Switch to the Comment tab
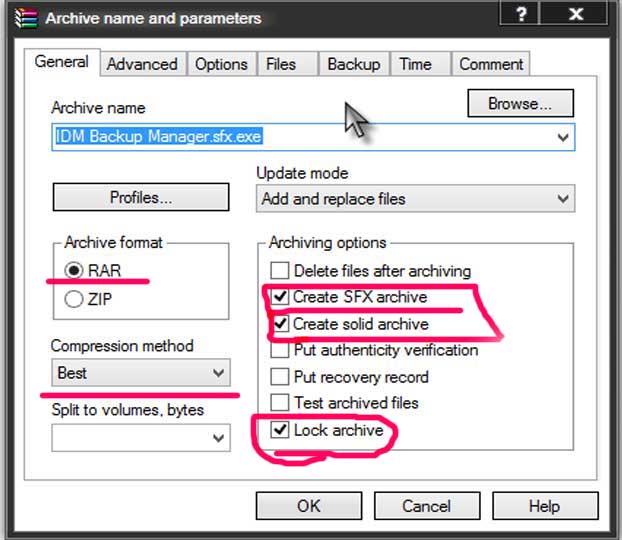 pyautogui.click(x=491, y=64)
